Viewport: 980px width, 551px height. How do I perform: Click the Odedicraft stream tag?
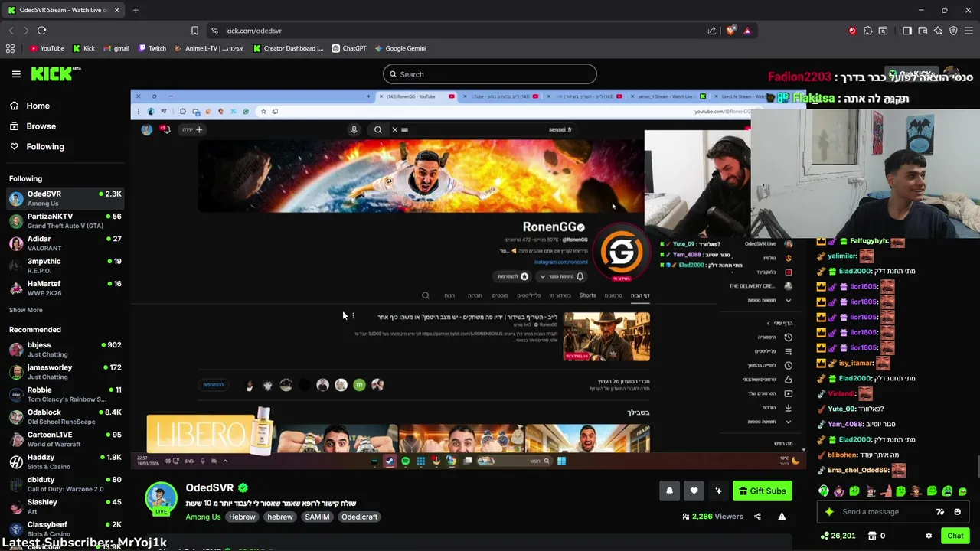click(359, 517)
